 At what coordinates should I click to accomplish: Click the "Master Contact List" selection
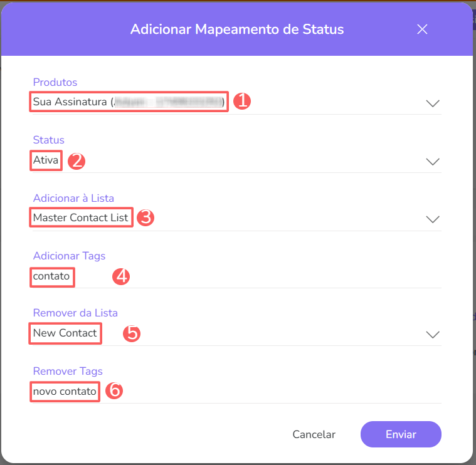point(81,218)
